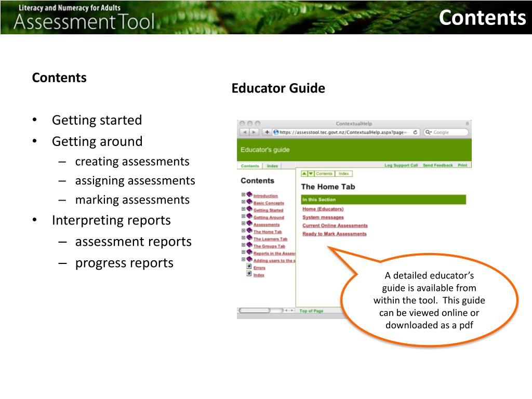Click the Contents button beside the arrows
Image resolution: width=532 pixels, height=399 pixels.
point(324,174)
